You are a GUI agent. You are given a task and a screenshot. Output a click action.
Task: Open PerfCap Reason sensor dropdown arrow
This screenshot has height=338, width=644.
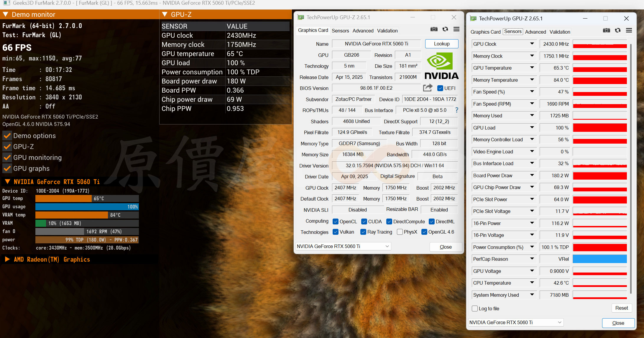tap(532, 259)
